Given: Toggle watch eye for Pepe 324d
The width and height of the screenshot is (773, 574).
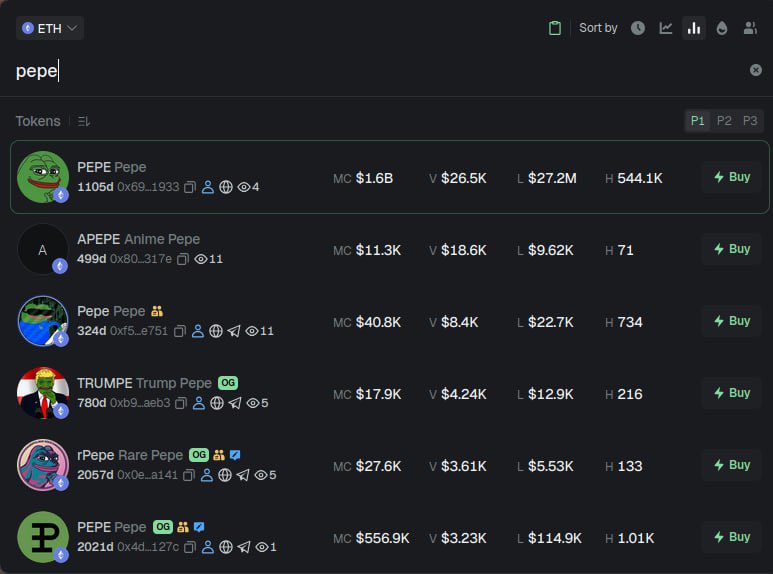Looking at the screenshot, I should coord(252,331).
